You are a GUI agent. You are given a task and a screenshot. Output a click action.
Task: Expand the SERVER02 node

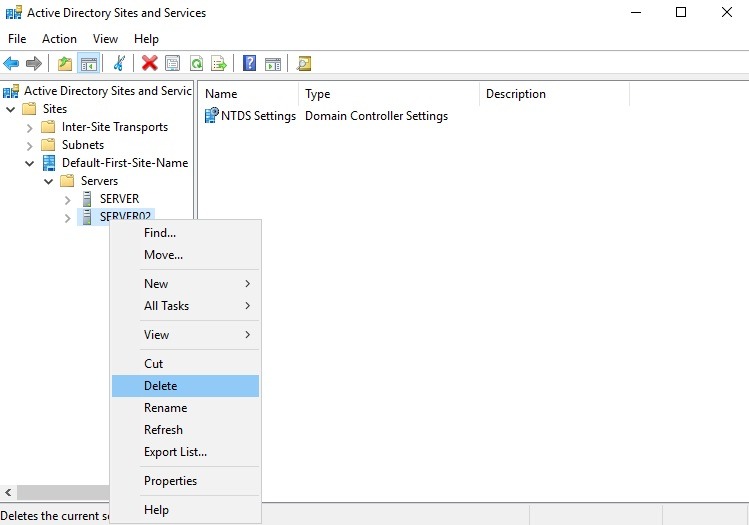[x=67, y=218]
